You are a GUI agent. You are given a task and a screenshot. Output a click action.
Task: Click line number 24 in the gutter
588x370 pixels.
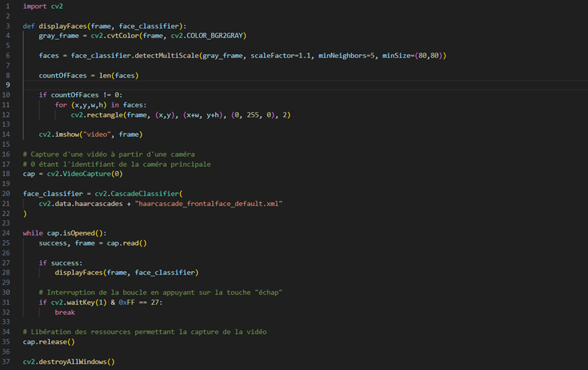(x=6, y=233)
